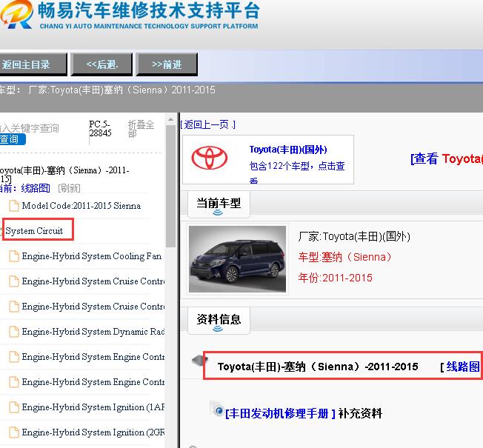The width and height of the screenshot is (483, 448).
Task: Click the sidebar vertical scrollbar thumb
Action: pyautogui.click(x=170, y=186)
